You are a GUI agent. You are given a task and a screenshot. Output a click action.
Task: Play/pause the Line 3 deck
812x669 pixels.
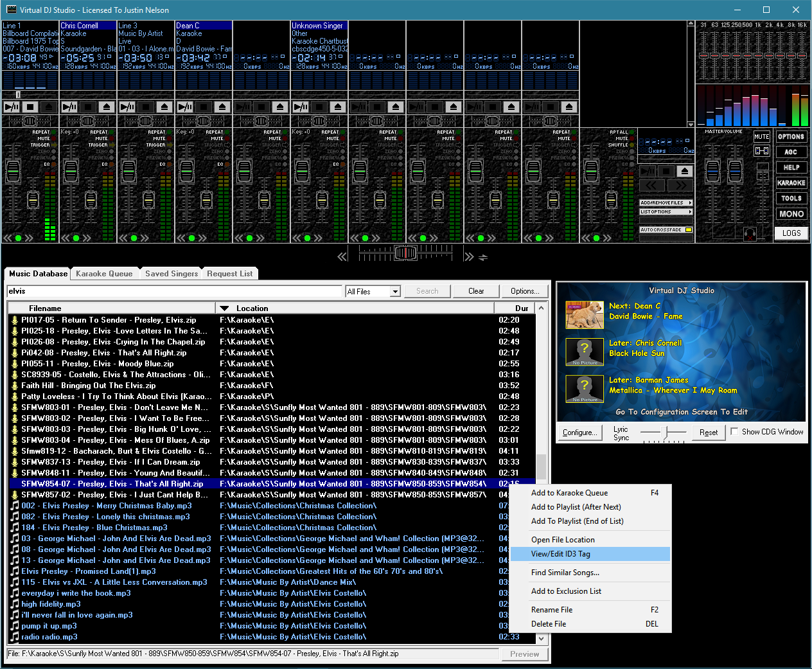pyautogui.click(x=128, y=107)
